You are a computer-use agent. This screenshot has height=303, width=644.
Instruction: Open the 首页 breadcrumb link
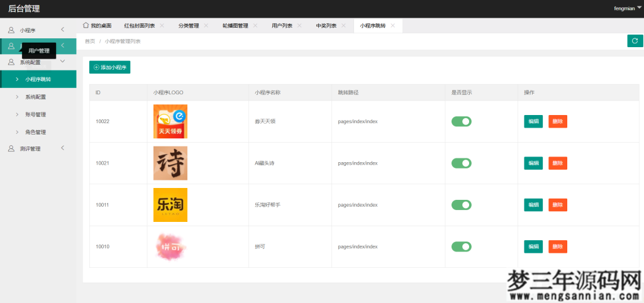(x=89, y=41)
